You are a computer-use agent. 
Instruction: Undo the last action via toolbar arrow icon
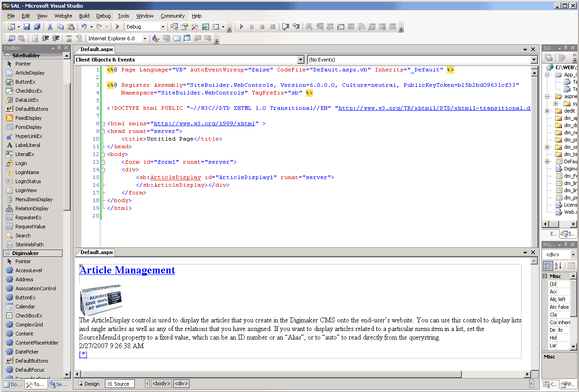coord(84,27)
